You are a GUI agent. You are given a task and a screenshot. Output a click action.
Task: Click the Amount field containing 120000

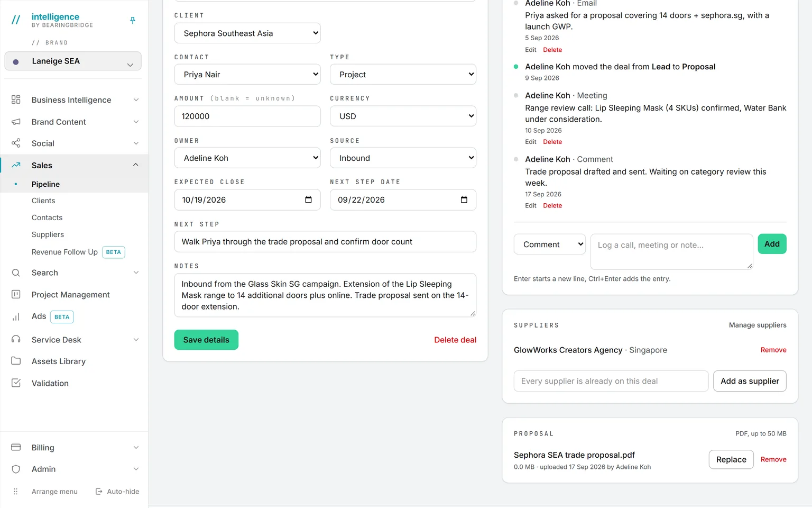coord(247,116)
